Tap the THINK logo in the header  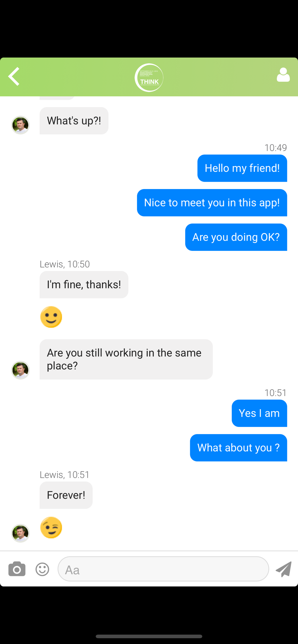(x=149, y=78)
